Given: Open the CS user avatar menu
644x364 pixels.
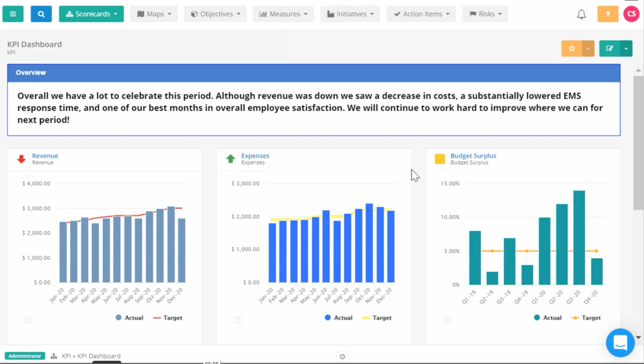Looking at the screenshot, I should coord(631,14).
